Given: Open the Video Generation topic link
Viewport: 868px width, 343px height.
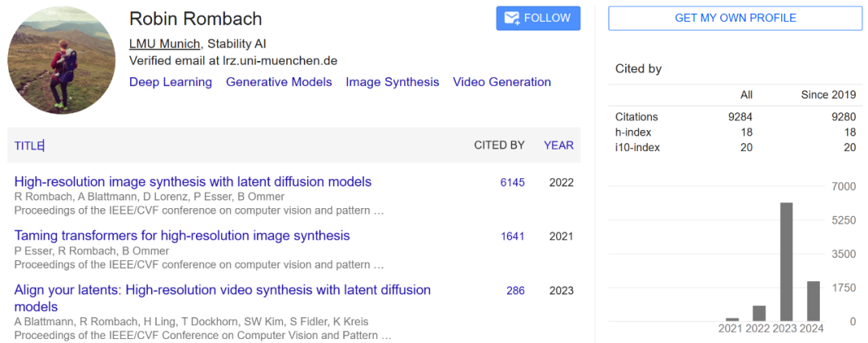Looking at the screenshot, I should click(x=502, y=82).
